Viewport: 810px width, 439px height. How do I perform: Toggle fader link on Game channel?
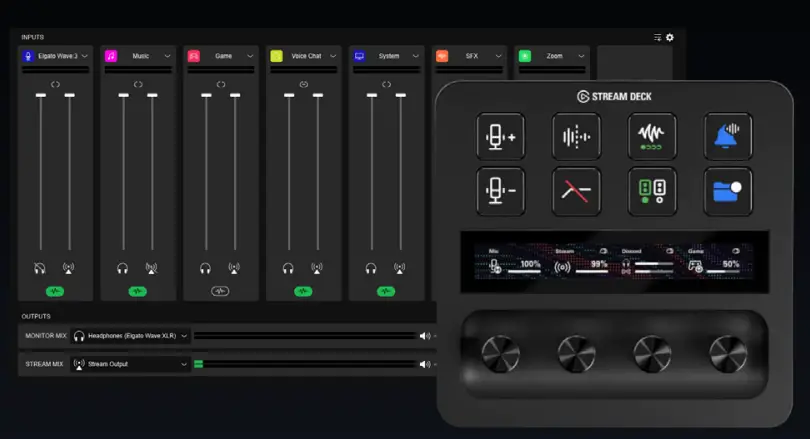221,84
